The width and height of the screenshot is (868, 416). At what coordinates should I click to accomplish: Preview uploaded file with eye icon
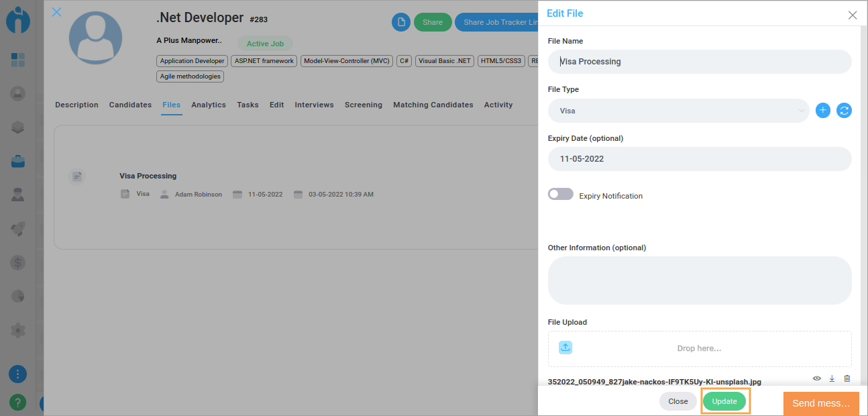coord(817,378)
